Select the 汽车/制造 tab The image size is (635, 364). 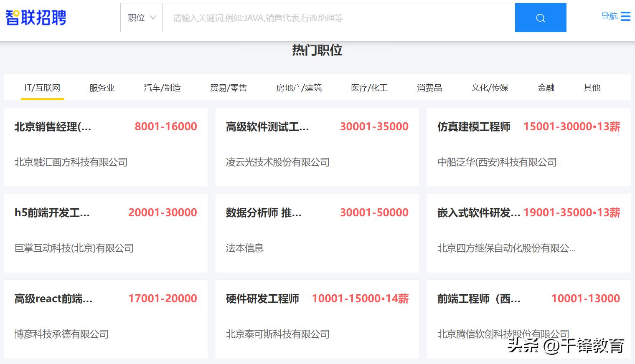tap(162, 88)
